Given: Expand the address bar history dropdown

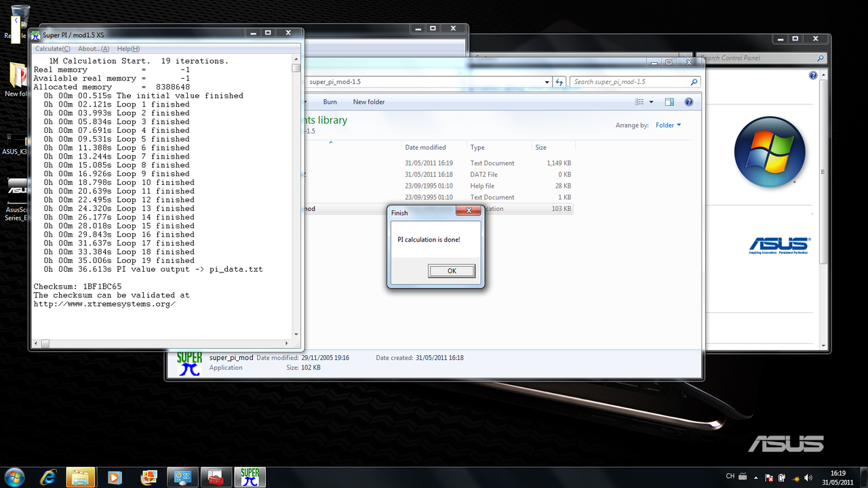Looking at the screenshot, I should pos(547,82).
